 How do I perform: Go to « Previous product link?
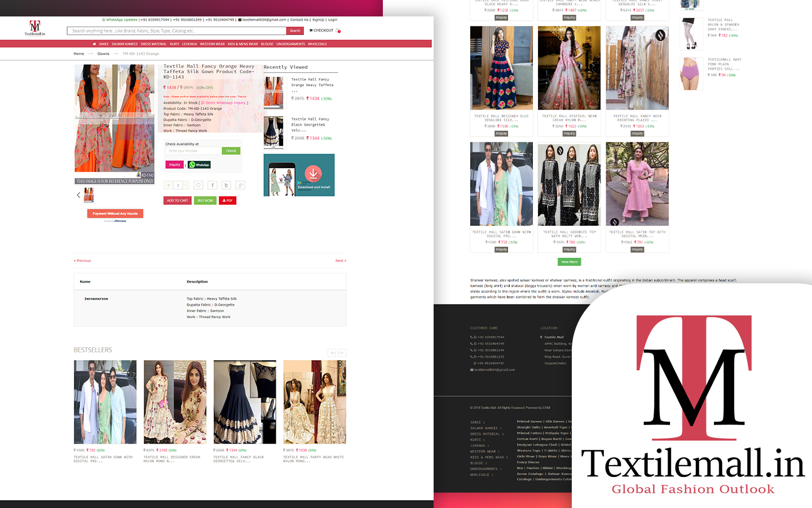[82, 261]
